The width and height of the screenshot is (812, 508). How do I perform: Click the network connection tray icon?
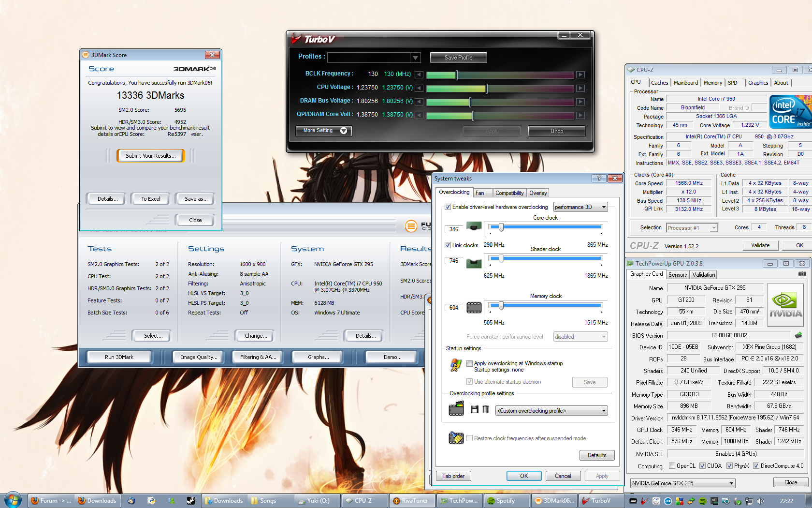pos(749,501)
